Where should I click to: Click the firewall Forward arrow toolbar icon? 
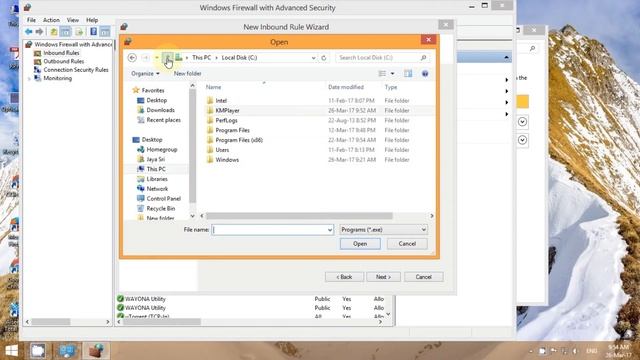(39, 31)
